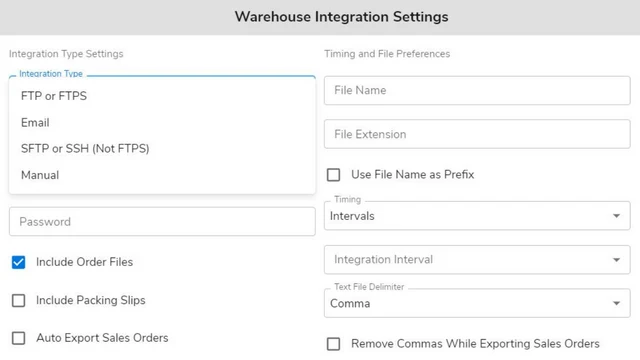
Task: Click the Integration Type field label
Action: click(x=51, y=73)
